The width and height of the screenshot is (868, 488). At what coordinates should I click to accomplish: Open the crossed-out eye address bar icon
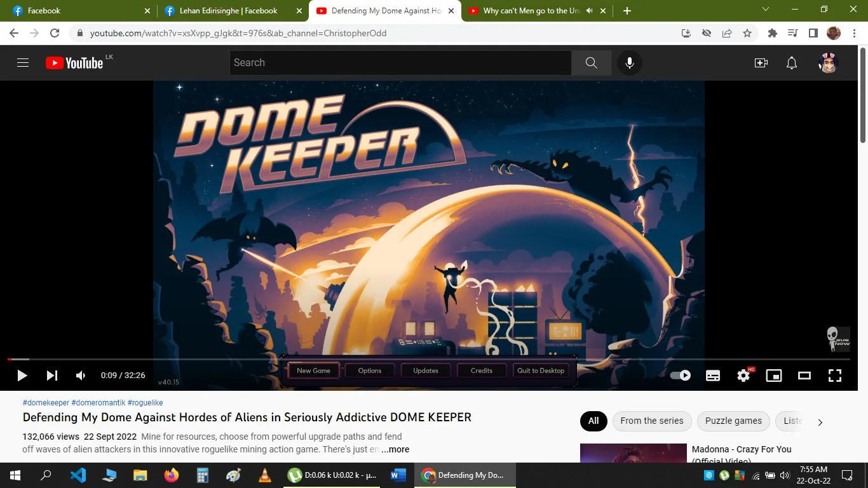click(707, 33)
